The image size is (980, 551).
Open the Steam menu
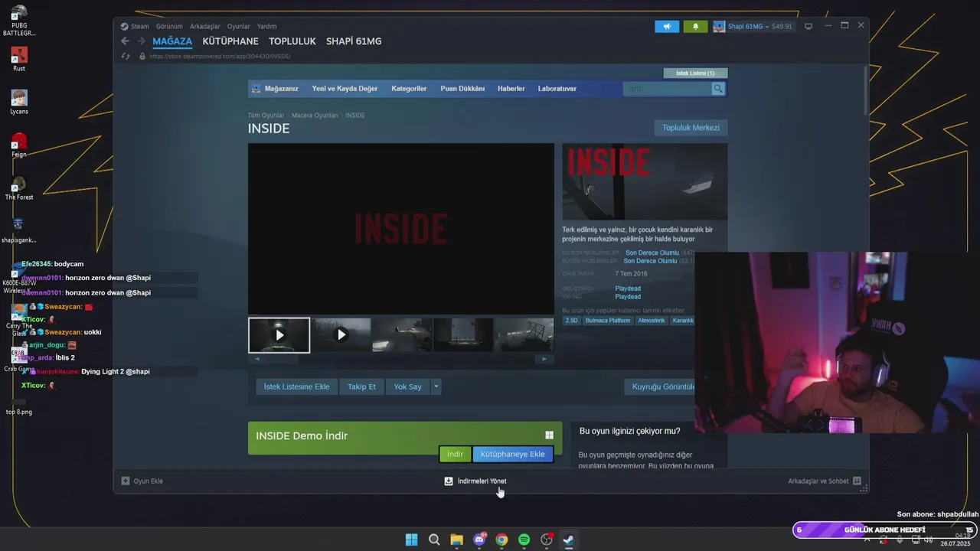pyautogui.click(x=140, y=26)
